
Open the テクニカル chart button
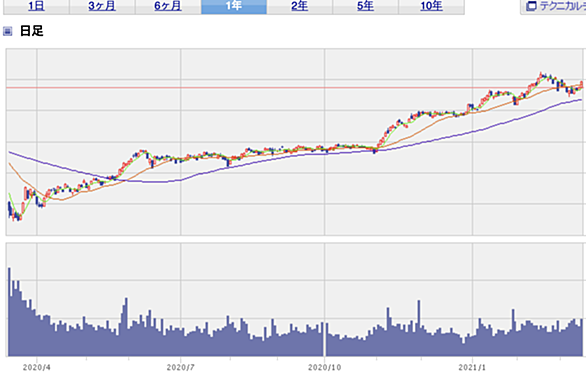click(x=554, y=6)
